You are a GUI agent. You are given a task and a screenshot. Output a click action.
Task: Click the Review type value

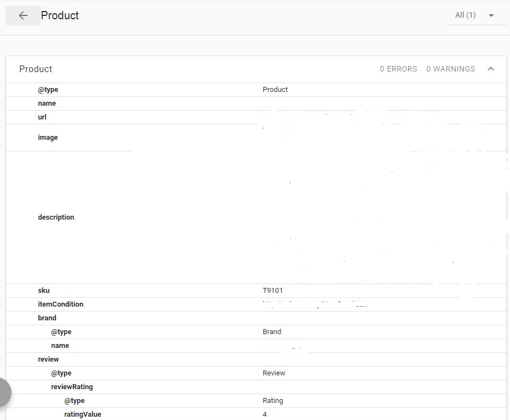(274, 373)
